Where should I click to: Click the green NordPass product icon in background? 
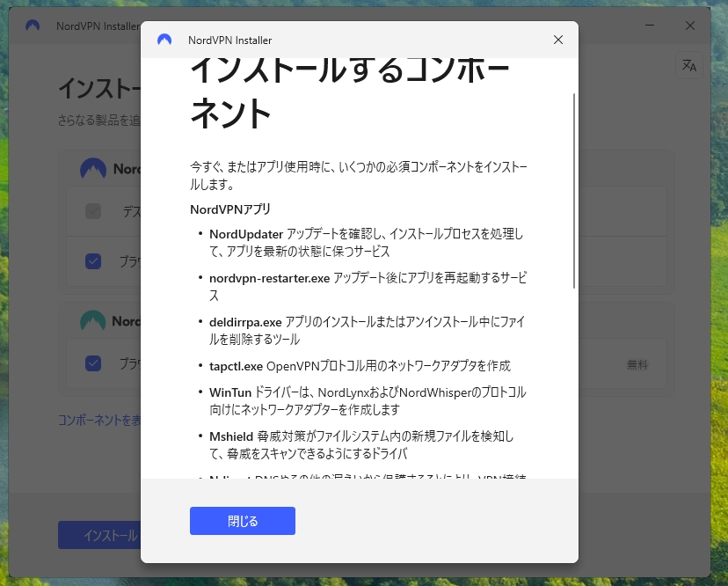pos(93,320)
